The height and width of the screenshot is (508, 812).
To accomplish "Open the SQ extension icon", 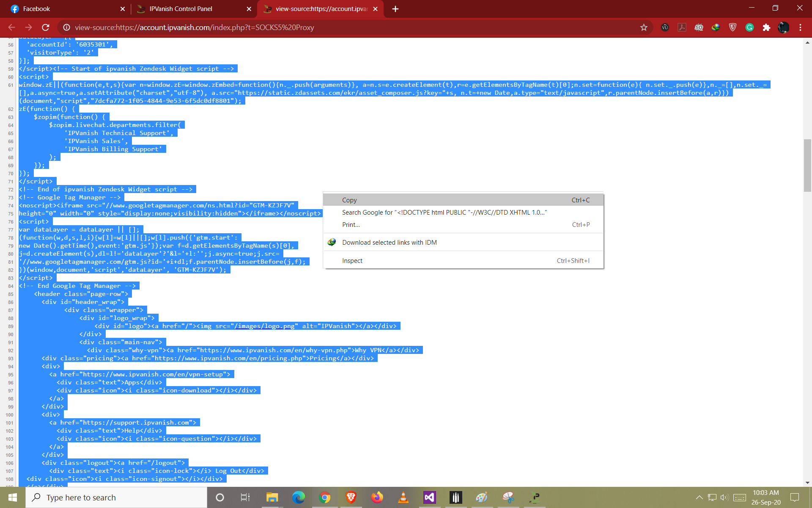I will [x=699, y=28].
